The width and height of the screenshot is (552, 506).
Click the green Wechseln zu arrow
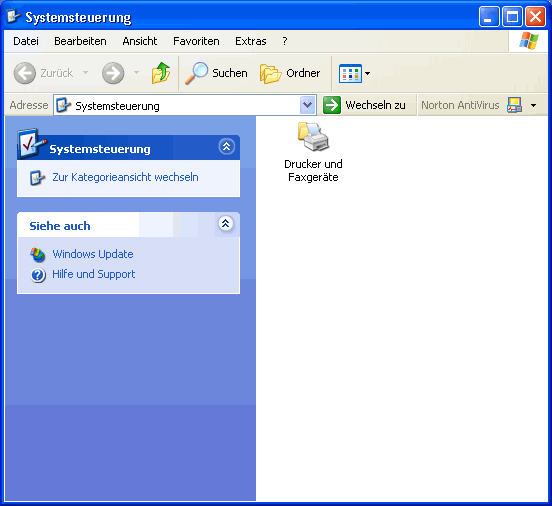tap(332, 105)
